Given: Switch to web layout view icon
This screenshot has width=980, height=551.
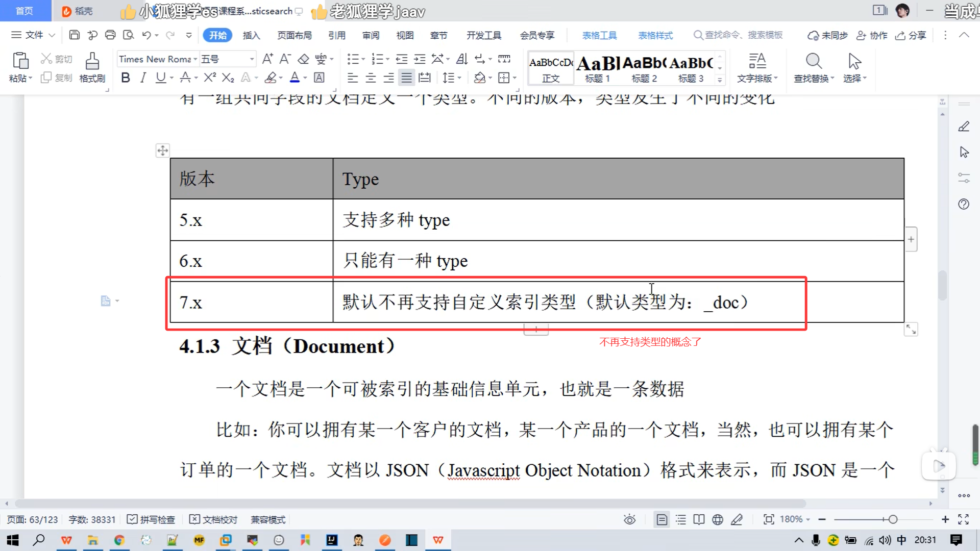Looking at the screenshot, I should [x=718, y=519].
